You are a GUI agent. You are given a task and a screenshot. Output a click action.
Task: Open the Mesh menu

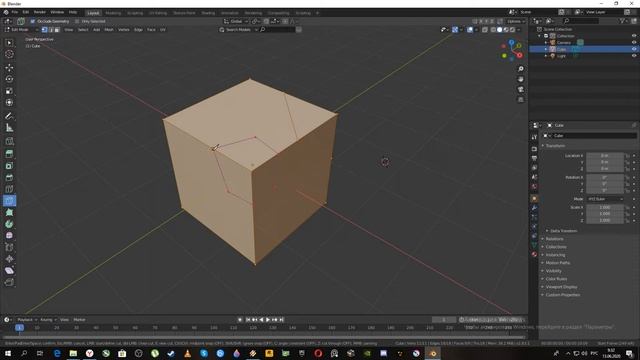point(109,30)
